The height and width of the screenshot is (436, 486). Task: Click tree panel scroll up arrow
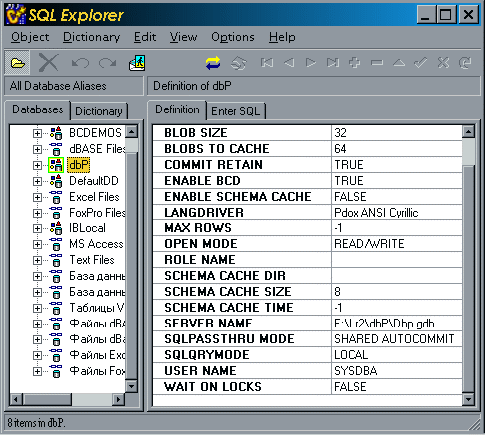(x=132, y=132)
